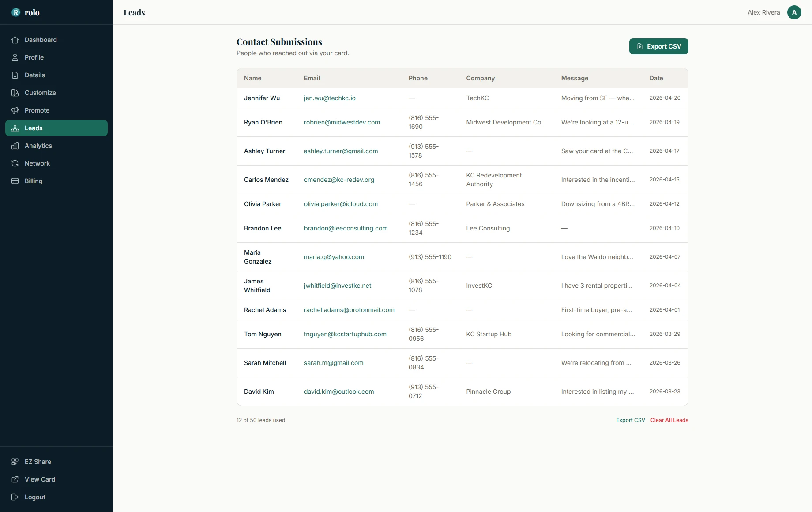812x512 pixels.
Task: Click the Name column header
Action: (252, 78)
